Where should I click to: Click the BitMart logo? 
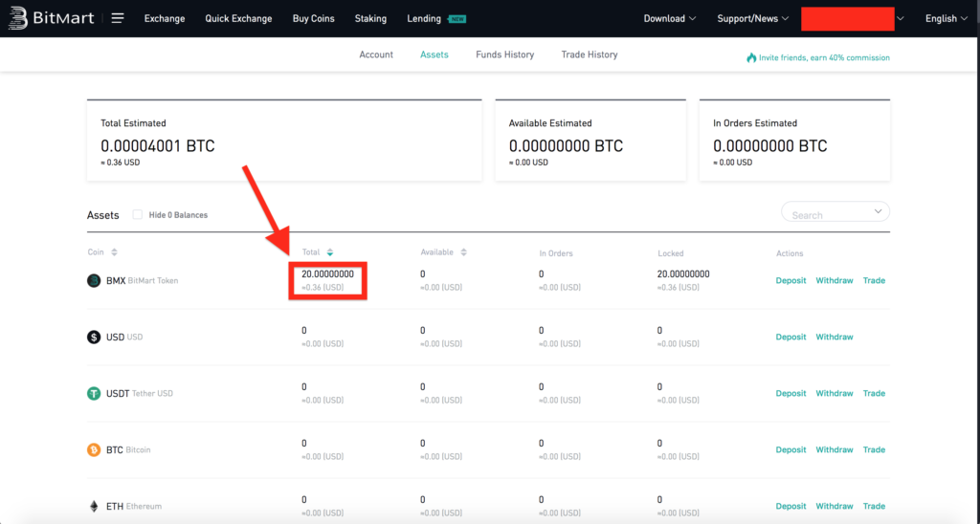pos(52,18)
